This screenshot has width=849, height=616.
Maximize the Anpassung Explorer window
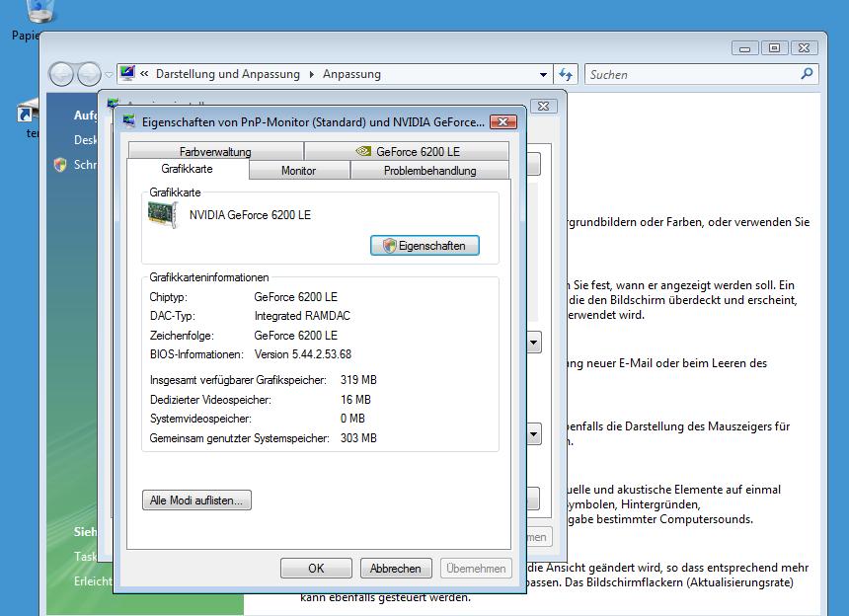point(774,47)
